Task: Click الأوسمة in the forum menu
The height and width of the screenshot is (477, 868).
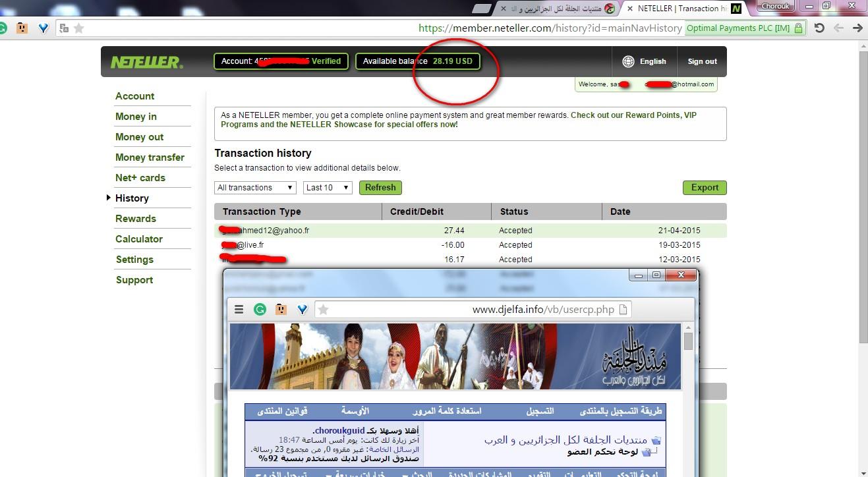Action: click(355, 411)
